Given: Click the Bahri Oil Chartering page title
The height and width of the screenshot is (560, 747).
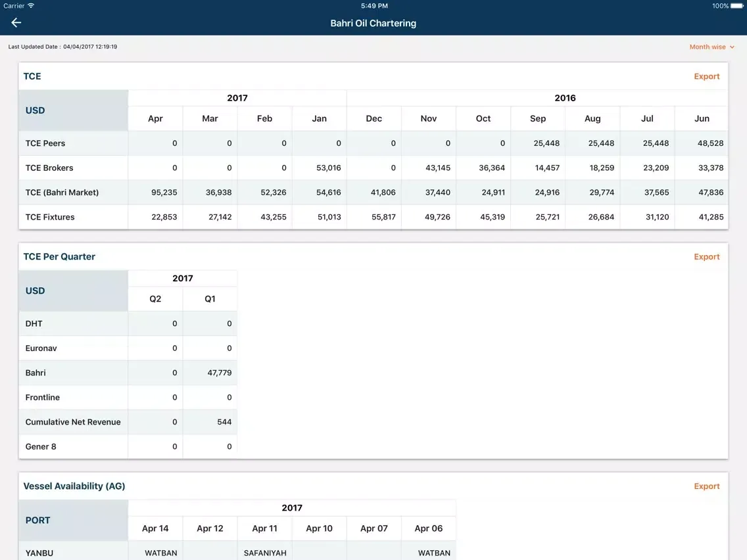Looking at the screenshot, I should click(x=373, y=24).
